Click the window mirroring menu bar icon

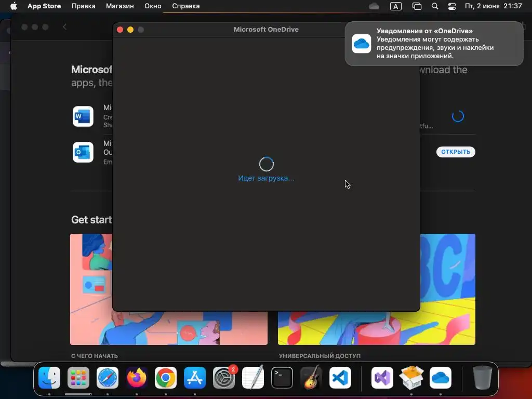pos(417,6)
